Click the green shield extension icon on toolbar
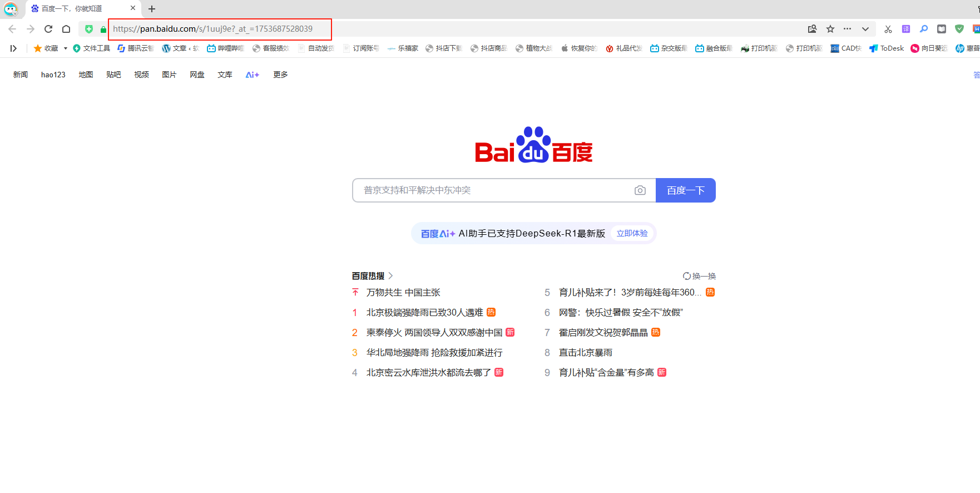980x493 pixels. pos(959,29)
